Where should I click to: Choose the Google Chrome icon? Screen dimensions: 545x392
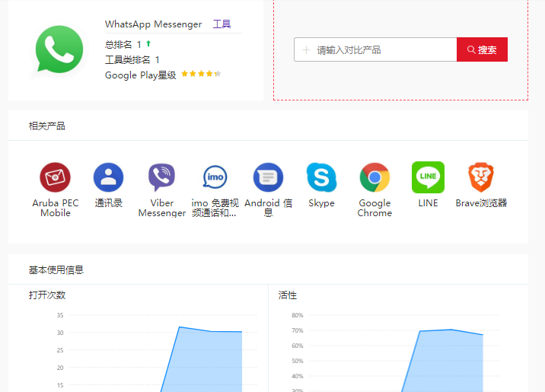(x=374, y=177)
